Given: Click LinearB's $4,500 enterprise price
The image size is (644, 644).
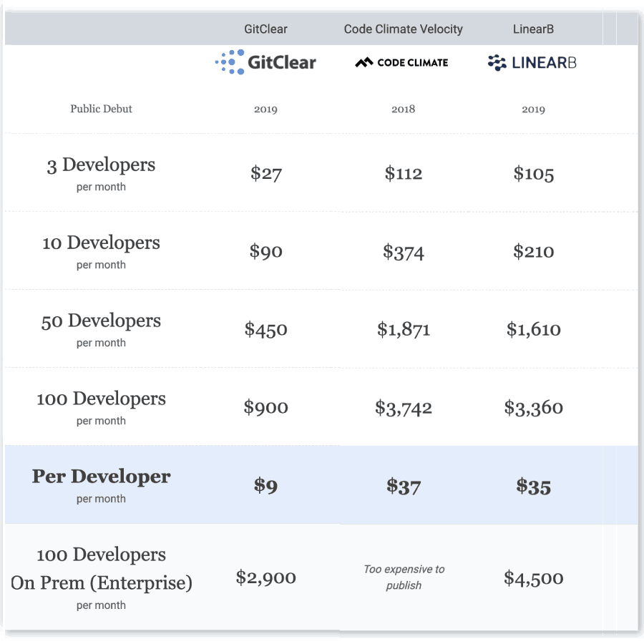Looking at the screenshot, I should point(533,578).
